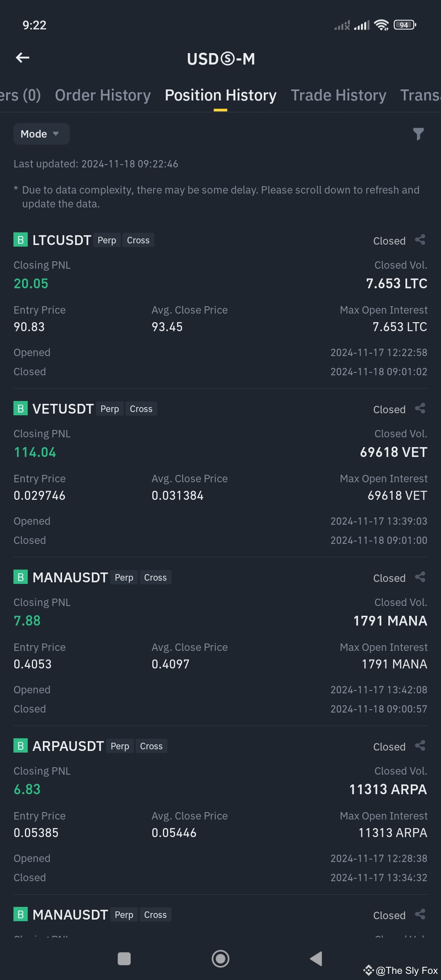Tap the Android home circle button
The width and height of the screenshot is (441, 980).
(220, 958)
